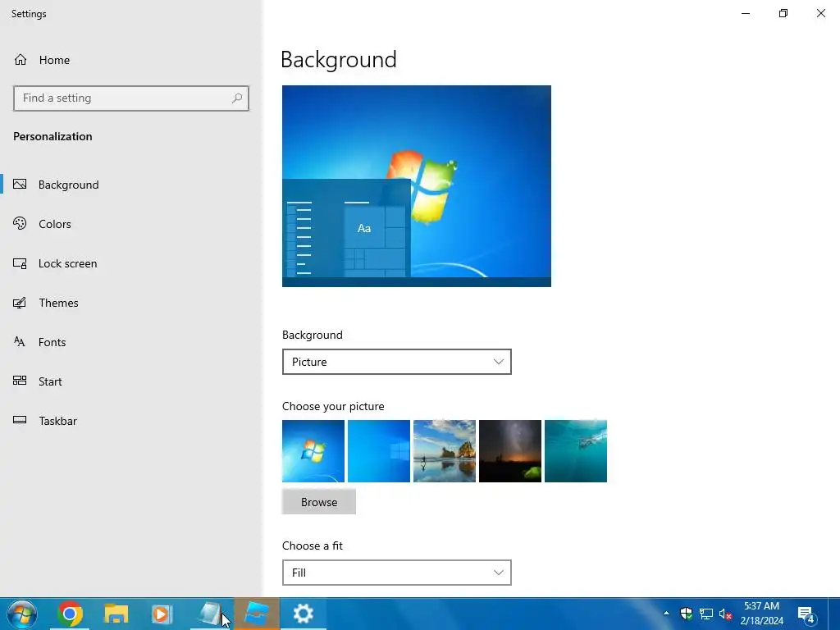
Task: Launch Google Chrome from taskbar
Action: click(x=70, y=614)
